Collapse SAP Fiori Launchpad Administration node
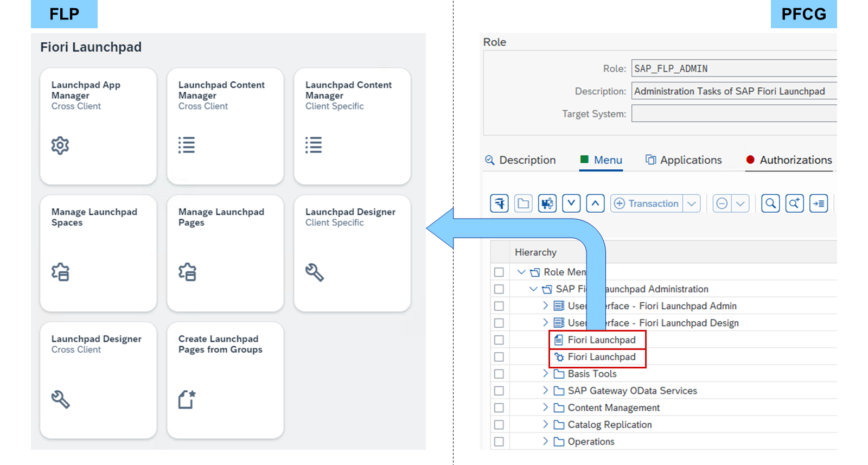Viewport: 868px width, 465px height. [533, 289]
